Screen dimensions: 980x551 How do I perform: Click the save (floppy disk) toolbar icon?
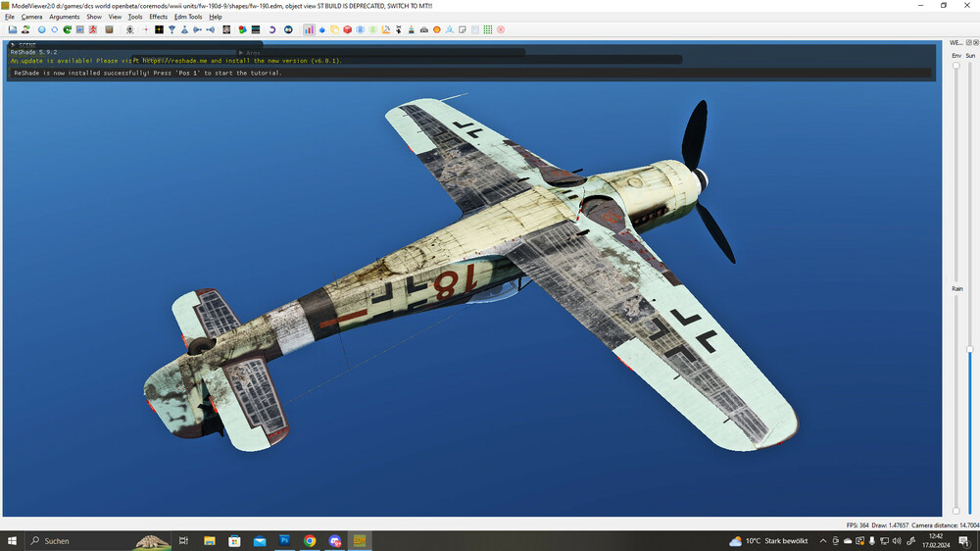pos(13,29)
